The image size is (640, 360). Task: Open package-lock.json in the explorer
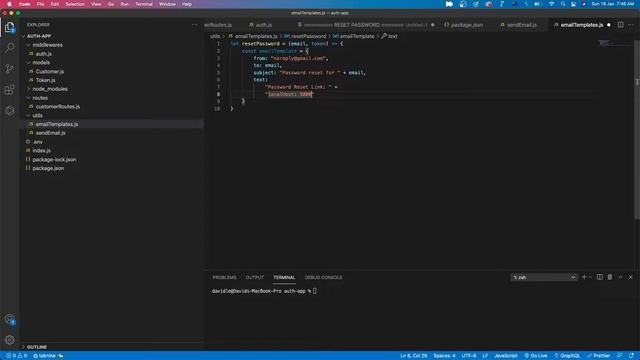tap(54, 160)
